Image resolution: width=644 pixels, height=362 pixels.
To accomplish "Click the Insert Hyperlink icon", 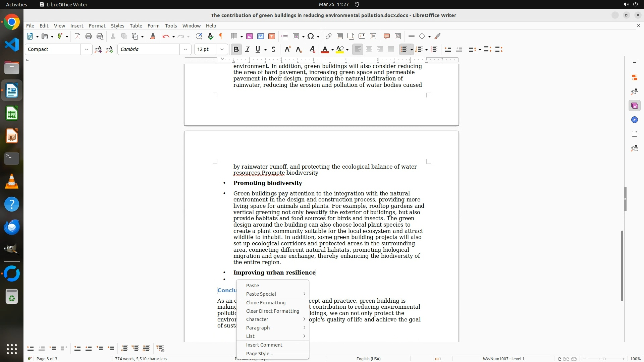I will tap(329, 37).
